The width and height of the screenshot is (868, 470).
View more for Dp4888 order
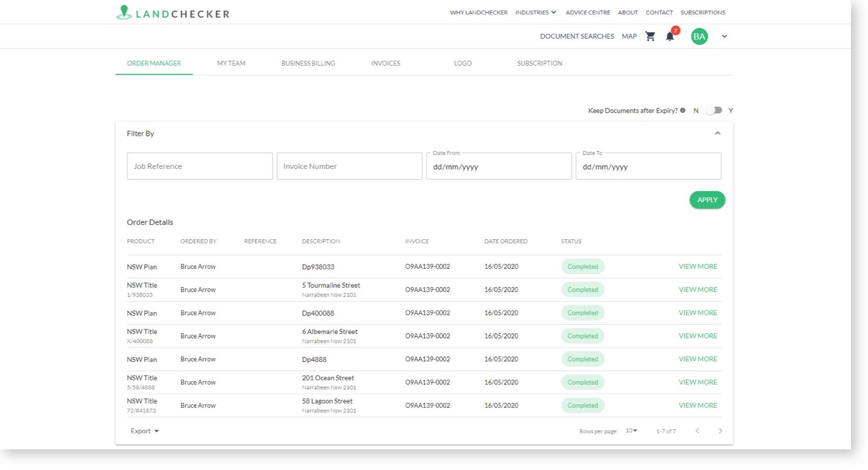tap(697, 359)
